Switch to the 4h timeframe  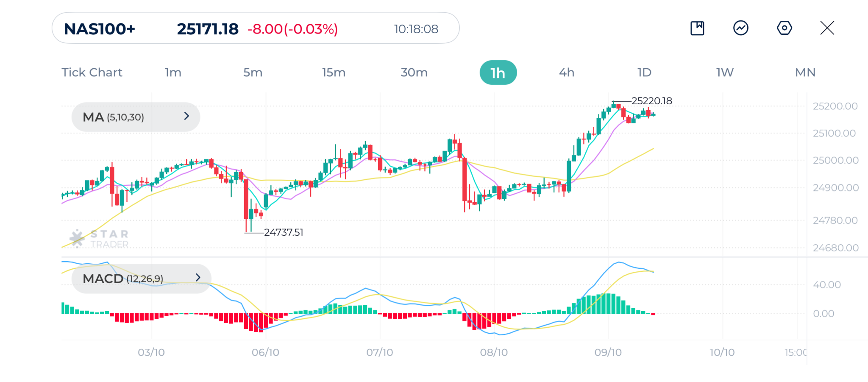(x=567, y=72)
